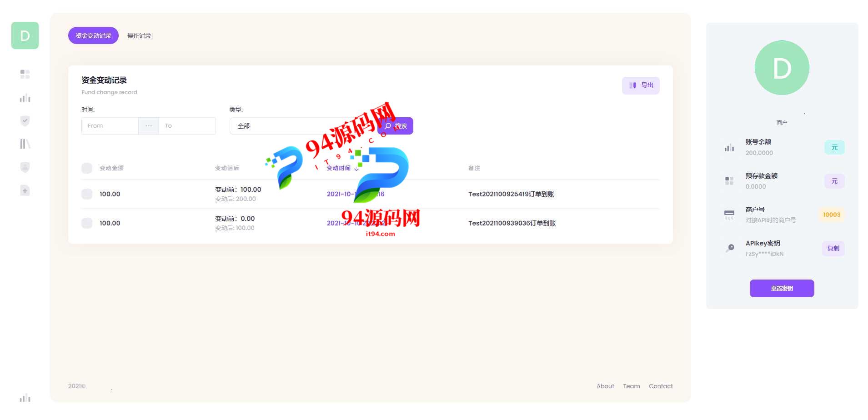Check the row with Test2021100939036 order
Screen dimensions: 868x420
tap(87, 223)
